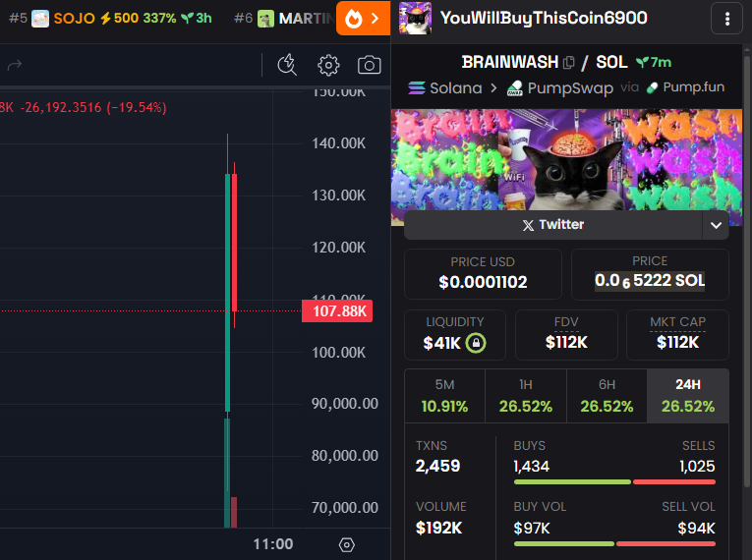The width and height of the screenshot is (752, 560).
Task: Click the Pump.fun link
Action: tap(685, 87)
